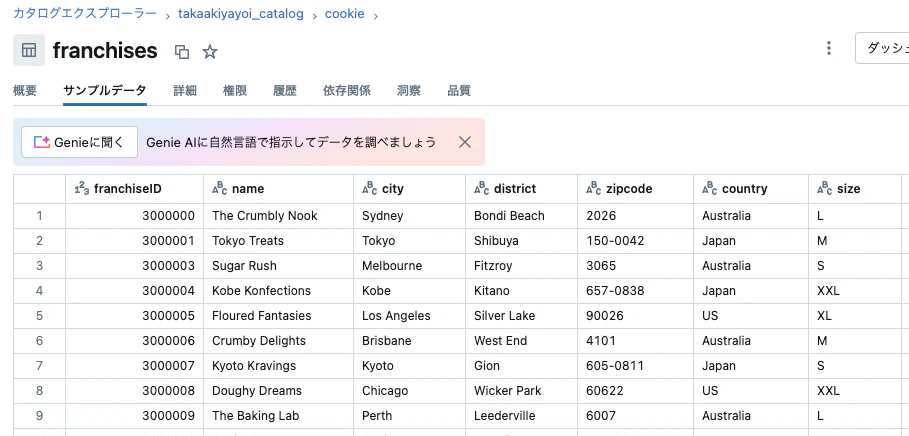Click zipcode cell 90026

point(635,315)
